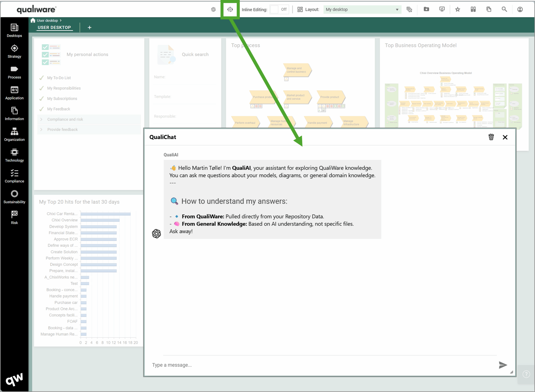Open Organization in the left sidebar
The image size is (535, 392).
pyautogui.click(x=14, y=135)
